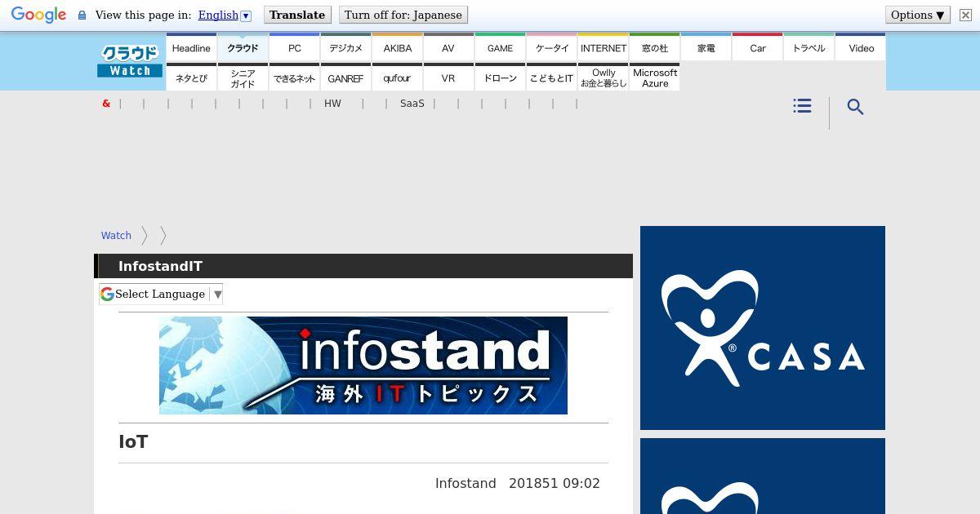
Task: Open the デジカメ tab
Action: 345,47
